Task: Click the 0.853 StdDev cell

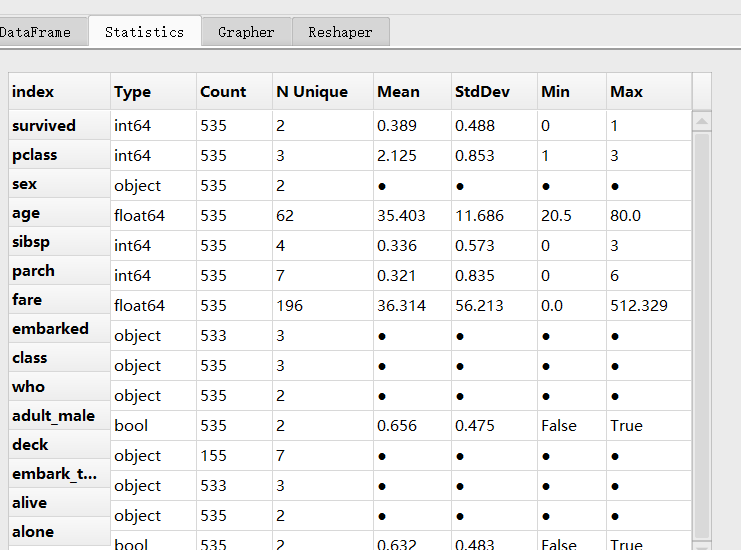Action: 494,155
